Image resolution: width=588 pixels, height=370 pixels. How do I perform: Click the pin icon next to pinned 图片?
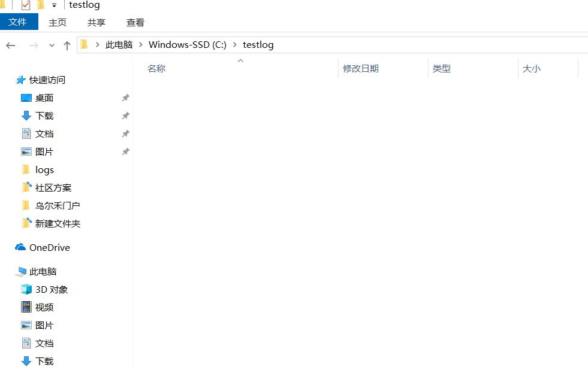pos(126,151)
